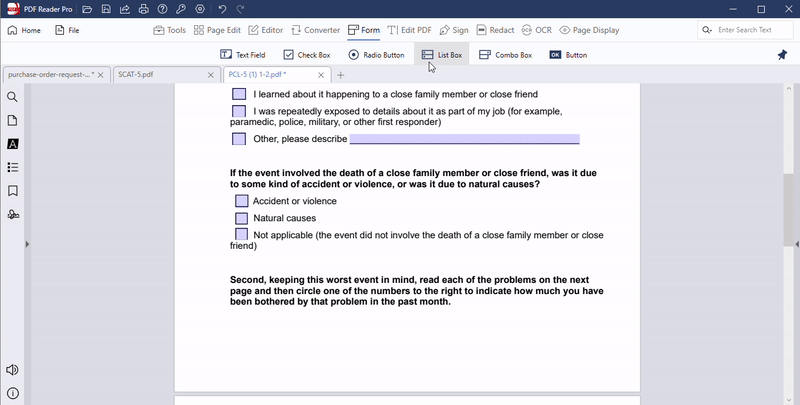The height and width of the screenshot is (405, 800).
Task: Pin the form toolbar with pushpin icon
Action: point(782,55)
